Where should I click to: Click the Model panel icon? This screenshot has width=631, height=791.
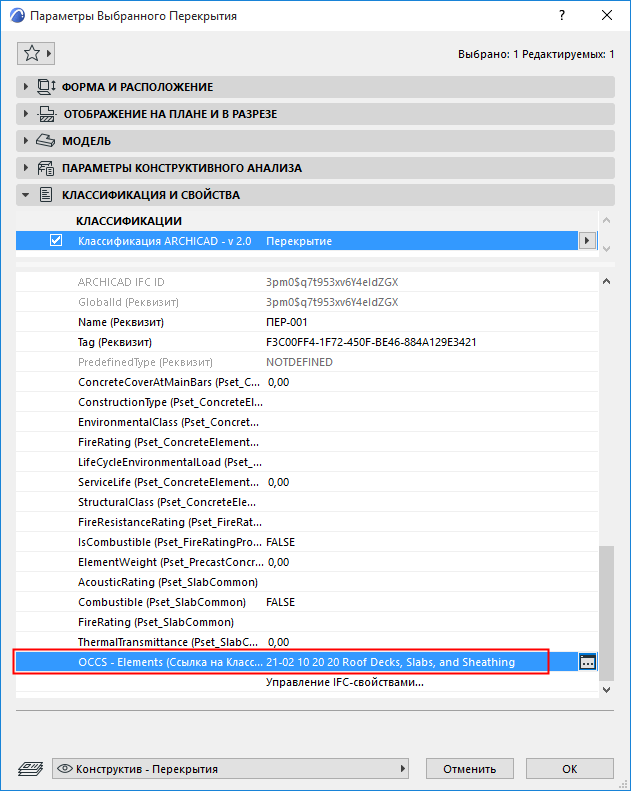point(45,141)
